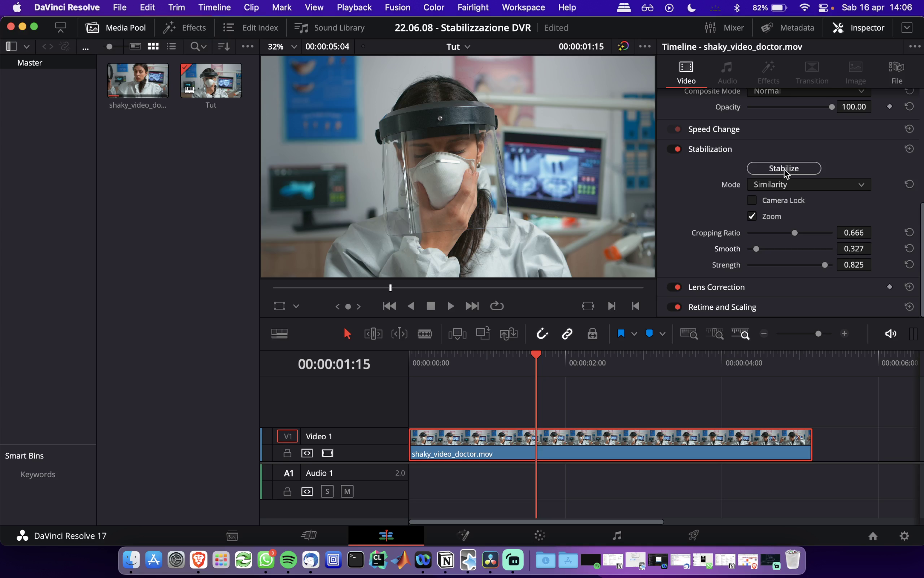Toggle Loop playback icon
924x578 pixels.
(497, 306)
